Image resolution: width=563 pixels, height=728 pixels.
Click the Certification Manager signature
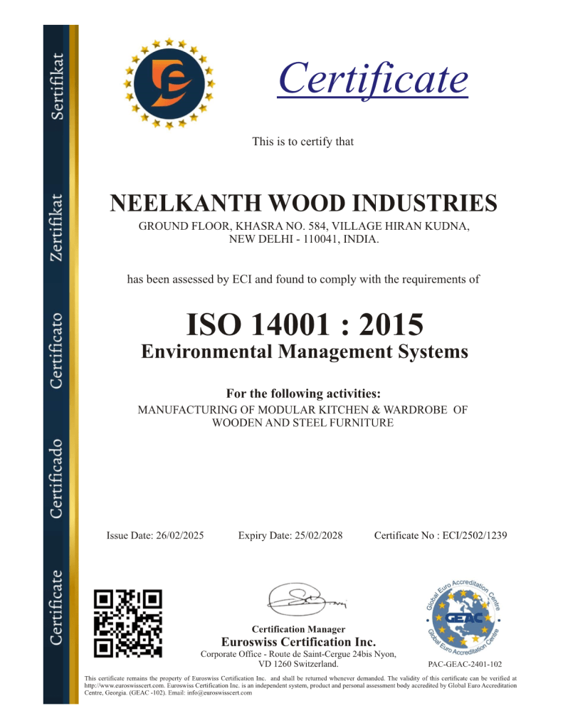pyautogui.click(x=301, y=603)
